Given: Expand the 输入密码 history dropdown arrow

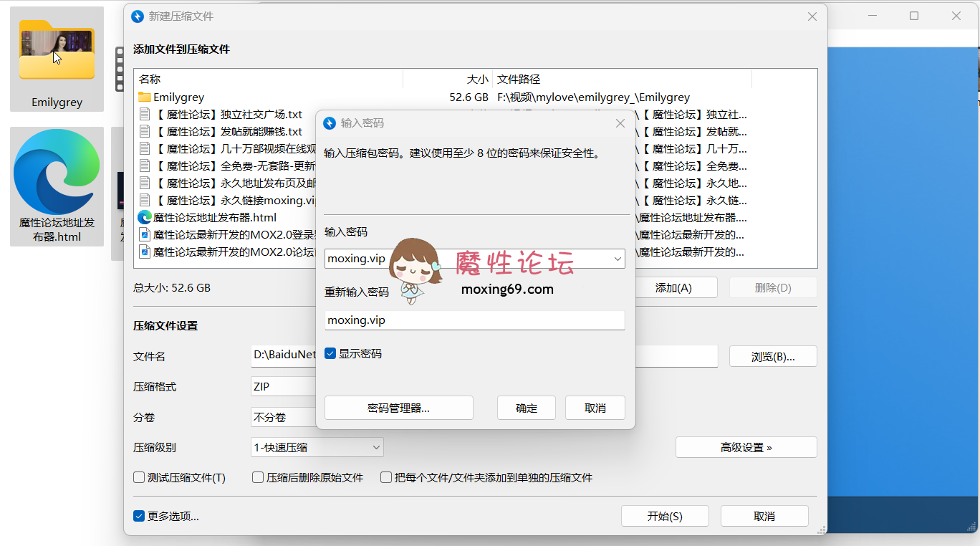Looking at the screenshot, I should (x=618, y=259).
